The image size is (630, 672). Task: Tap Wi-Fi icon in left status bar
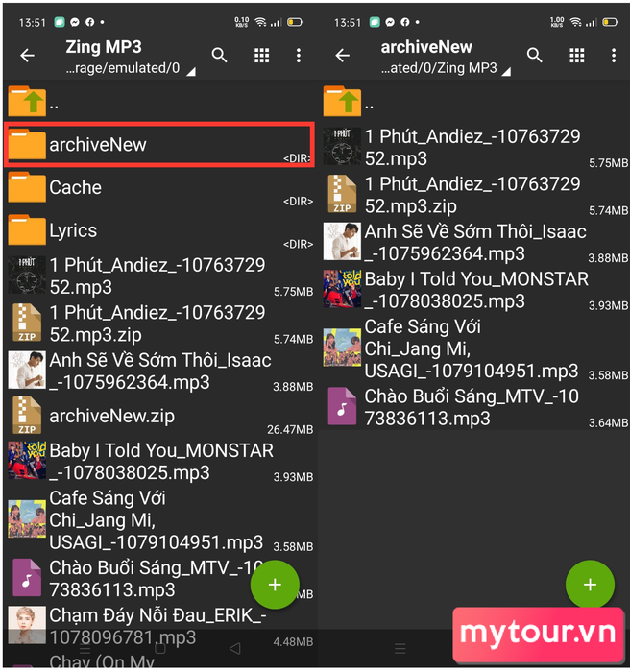260,22
